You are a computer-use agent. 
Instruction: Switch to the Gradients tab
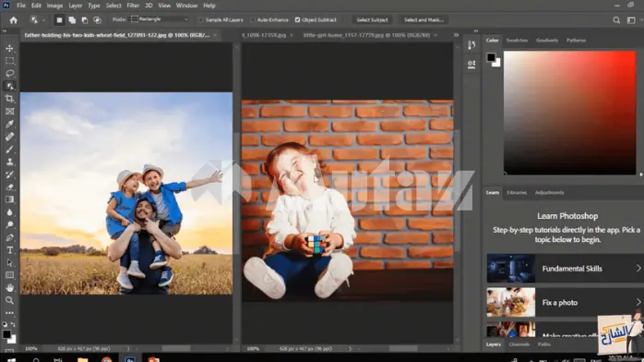pos(546,41)
